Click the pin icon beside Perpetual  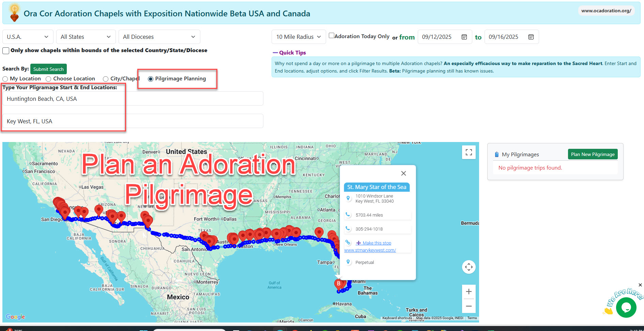coord(348,262)
